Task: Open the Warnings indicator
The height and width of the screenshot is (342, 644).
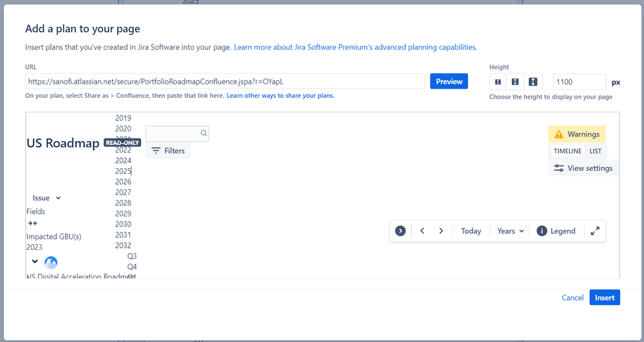Action: (577, 134)
